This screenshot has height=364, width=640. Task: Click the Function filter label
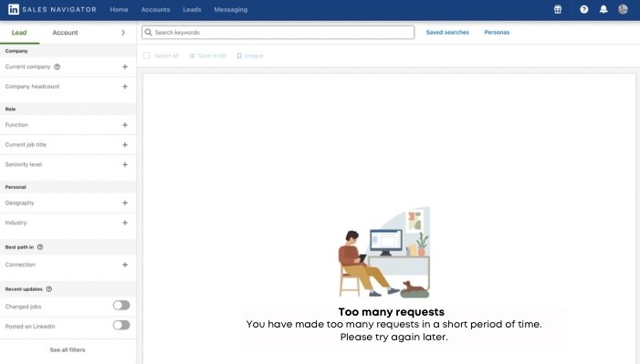(x=16, y=125)
